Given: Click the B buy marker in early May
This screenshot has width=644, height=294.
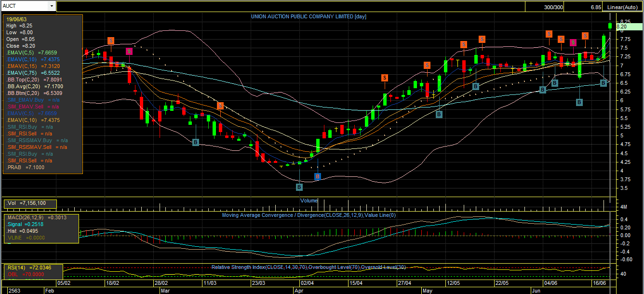Looking at the screenshot, I should [439, 114].
